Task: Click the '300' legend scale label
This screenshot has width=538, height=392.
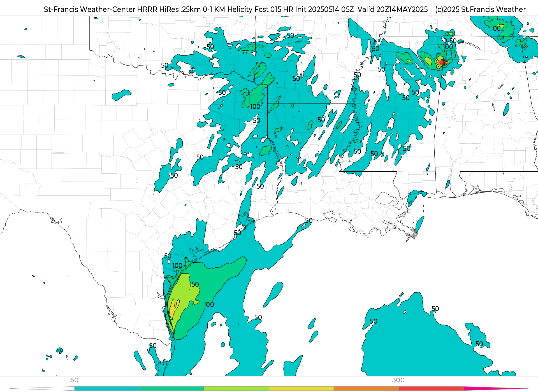Action: click(x=398, y=380)
